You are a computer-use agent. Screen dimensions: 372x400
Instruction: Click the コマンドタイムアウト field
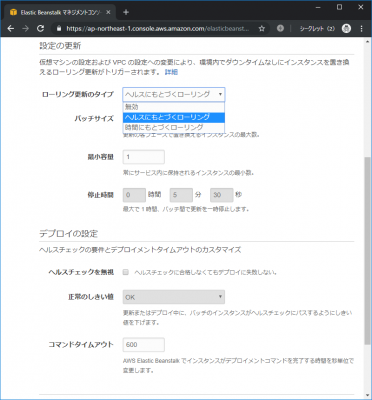click(x=144, y=345)
